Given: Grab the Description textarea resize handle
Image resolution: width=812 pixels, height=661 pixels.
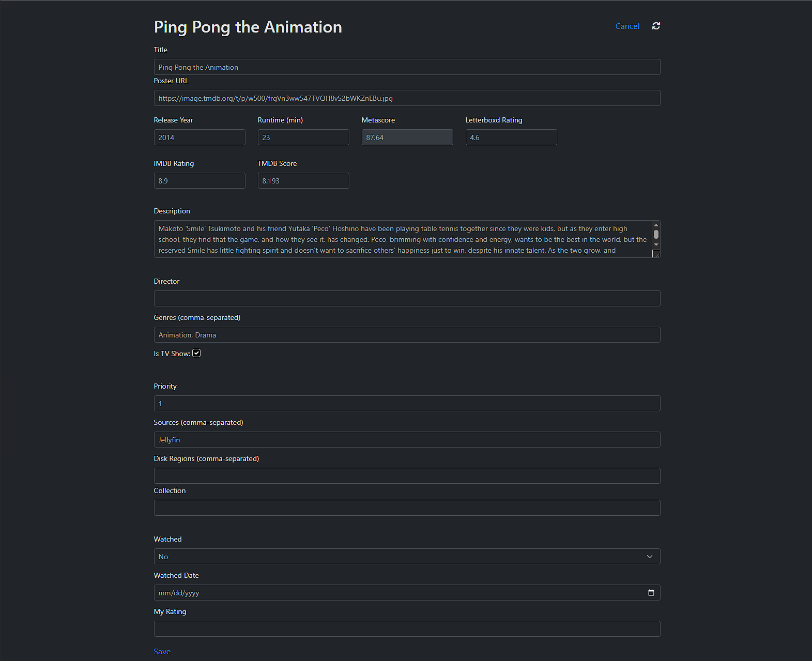Looking at the screenshot, I should [656, 254].
